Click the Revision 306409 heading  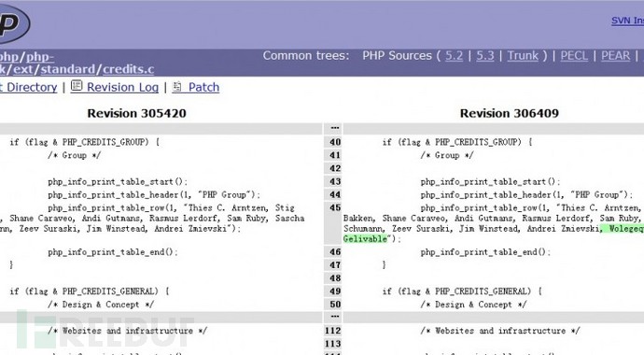[x=510, y=113]
